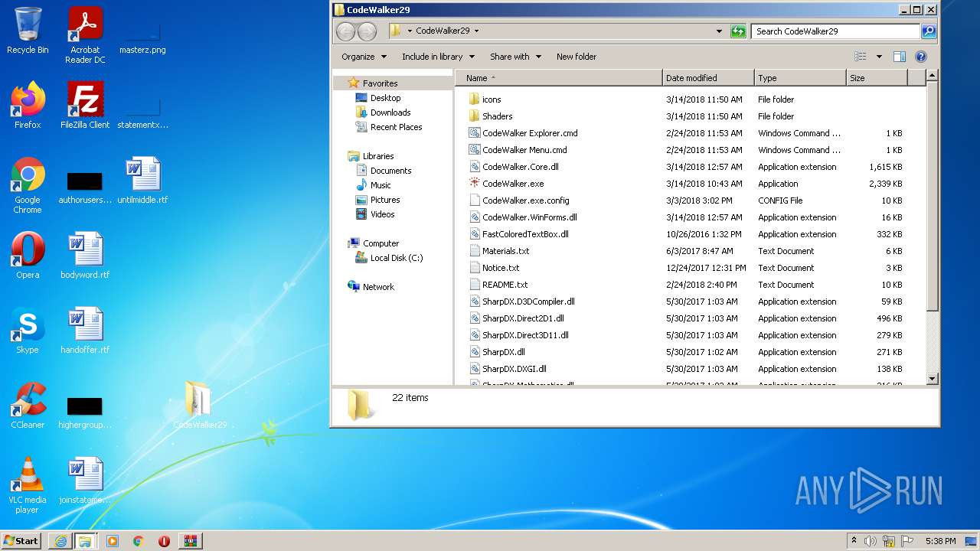Select Libraries in navigation pane

[378, 156]
